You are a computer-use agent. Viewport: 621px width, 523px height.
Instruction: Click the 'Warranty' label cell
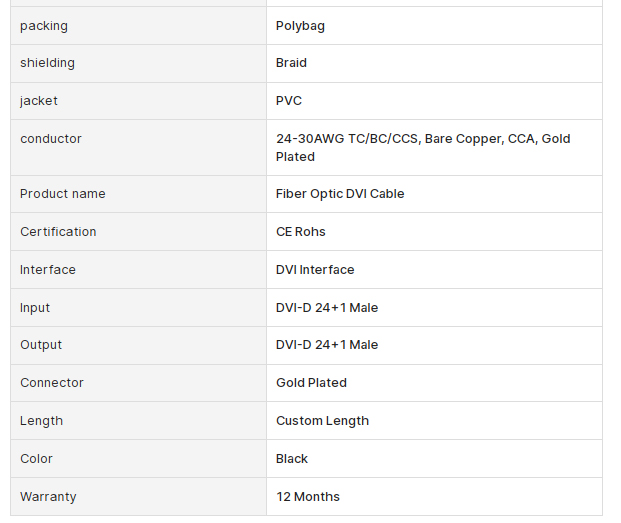tap(138, 496)
